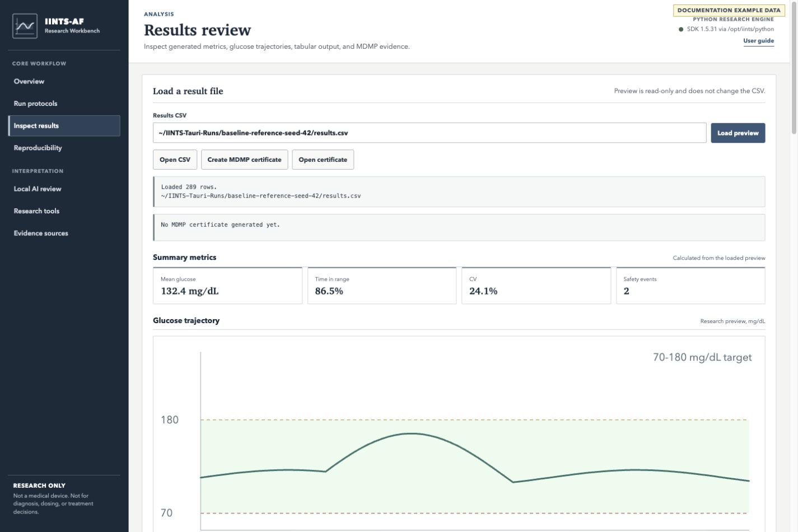Click 'SDK 1.5.31 via /opt/iints/python' text
The width and height of the screenshot is (798, 532).
pyautogui.click(x=730, y=29)
